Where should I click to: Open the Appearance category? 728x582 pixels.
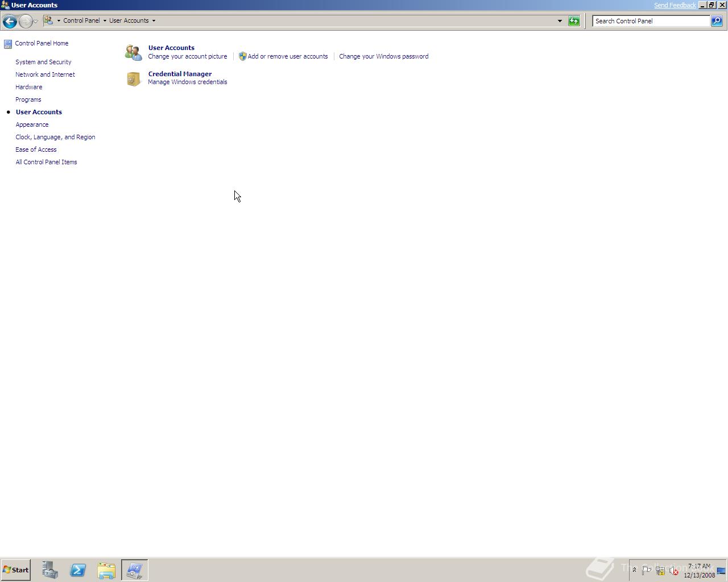tap(32, 124)
